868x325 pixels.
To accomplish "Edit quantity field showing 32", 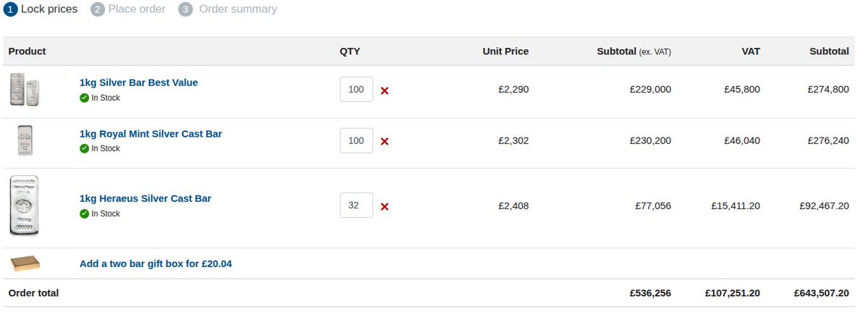I will [x=357, y=206].
